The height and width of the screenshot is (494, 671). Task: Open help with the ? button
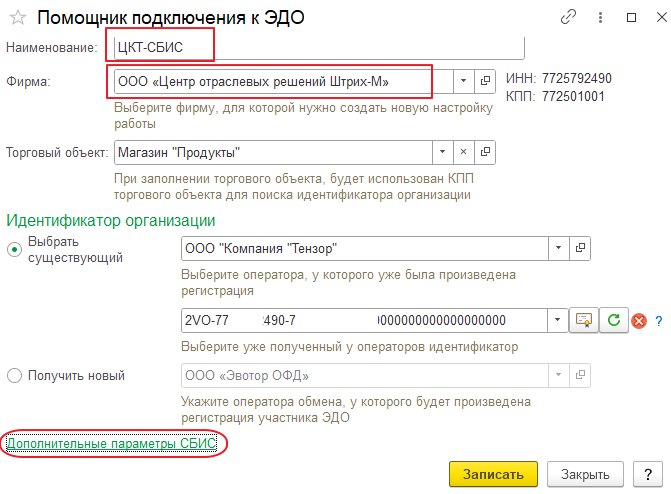(x=648, y=474)
